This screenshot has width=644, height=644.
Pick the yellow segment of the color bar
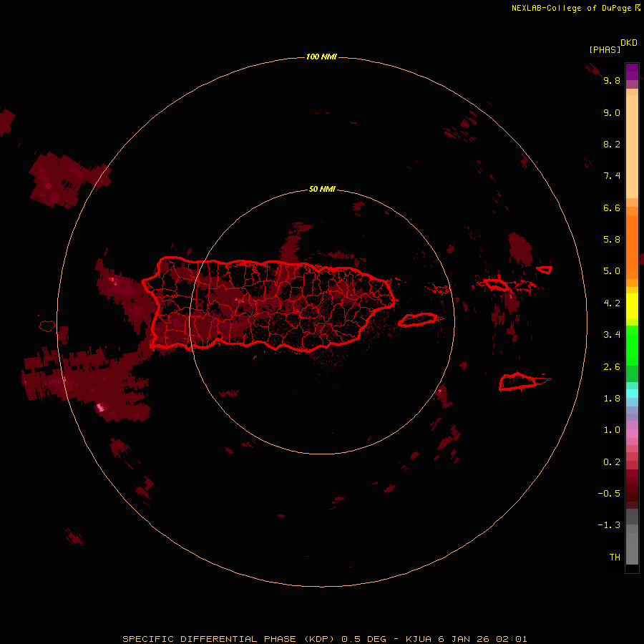pyautogui.click(x=632, y=306)
